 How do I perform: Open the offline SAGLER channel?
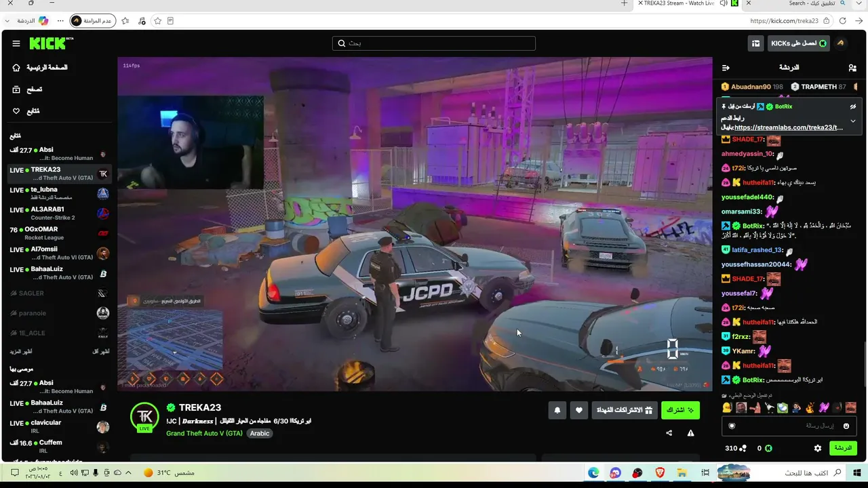[59, 293]
